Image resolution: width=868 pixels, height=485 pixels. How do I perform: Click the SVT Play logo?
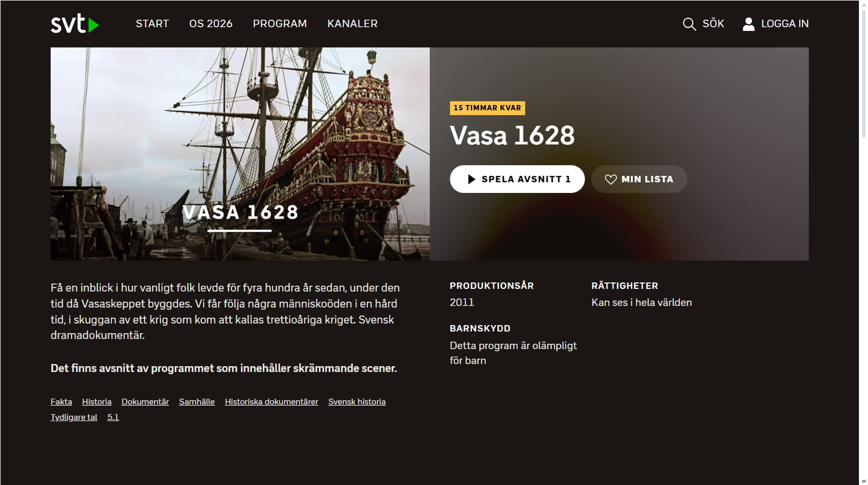click(75, 23)
